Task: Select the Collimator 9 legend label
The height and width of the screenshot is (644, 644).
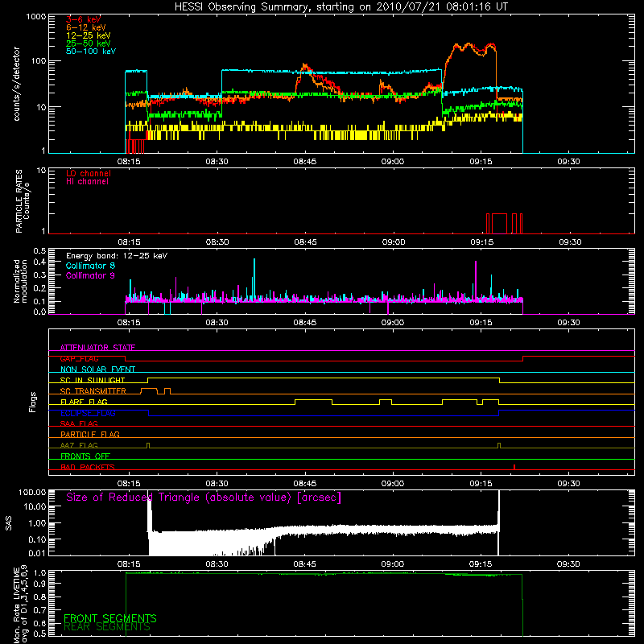Action: (x=90, y=275)
